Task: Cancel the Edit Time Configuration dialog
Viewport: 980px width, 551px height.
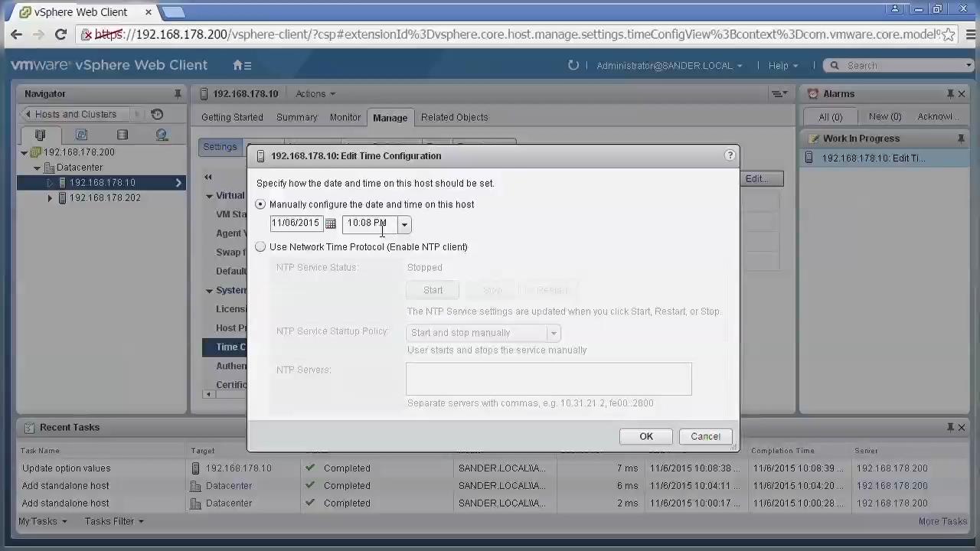Action: tap(705, 436)
